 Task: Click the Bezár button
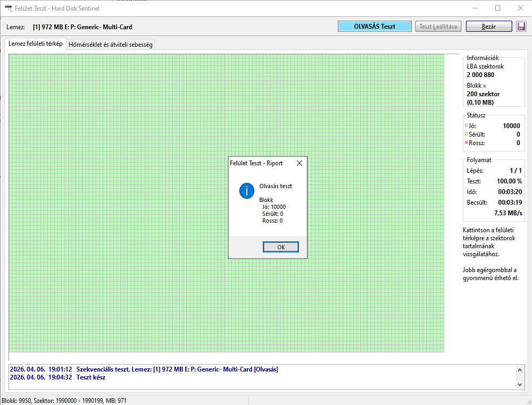[x=489, y=27]
